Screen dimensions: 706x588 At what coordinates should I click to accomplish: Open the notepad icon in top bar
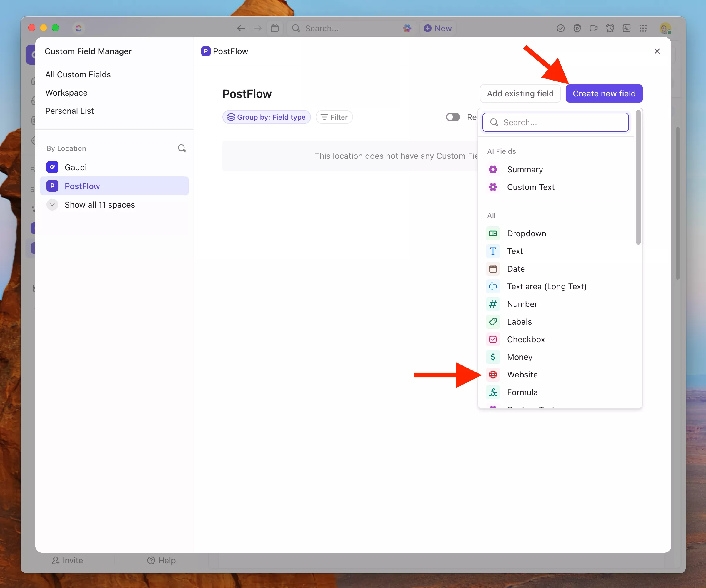[626, 28]
